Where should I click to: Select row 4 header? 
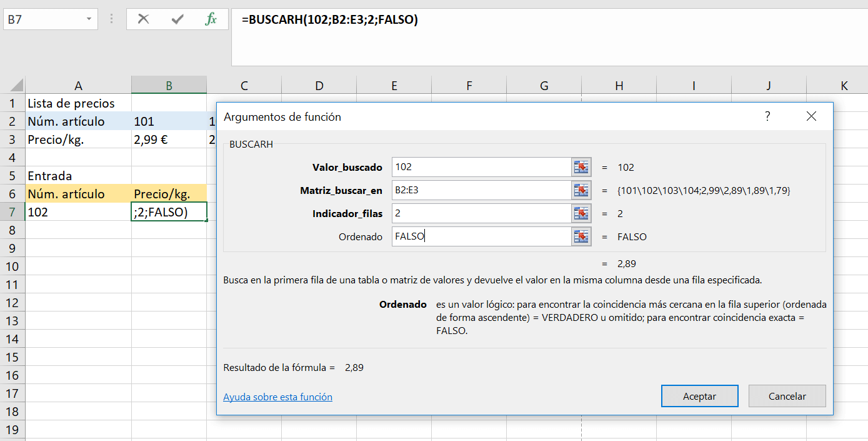point(12,158)
